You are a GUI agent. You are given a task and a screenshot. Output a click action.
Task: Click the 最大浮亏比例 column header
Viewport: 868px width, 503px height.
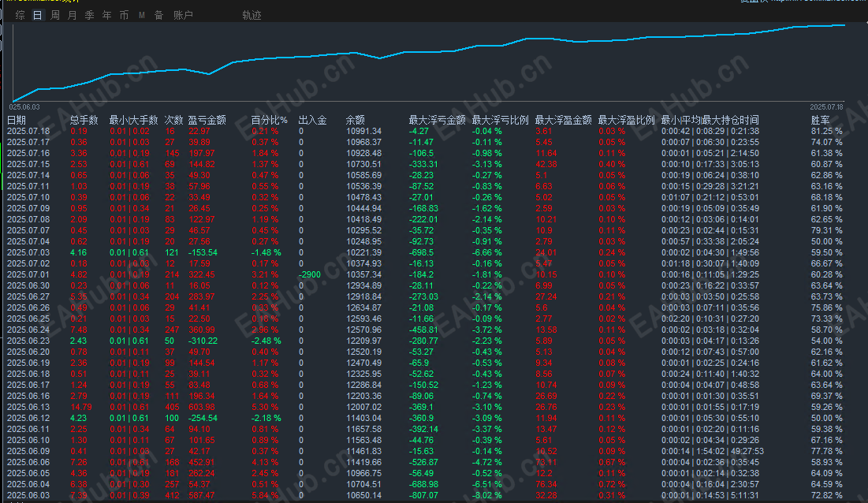click(x=500, y=120)
